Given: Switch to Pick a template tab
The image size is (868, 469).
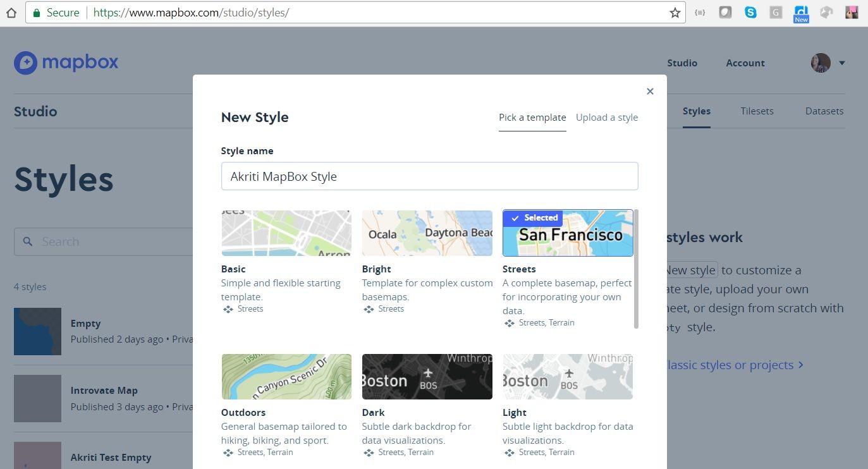Looking at the screenshot, I should point(532,118).
